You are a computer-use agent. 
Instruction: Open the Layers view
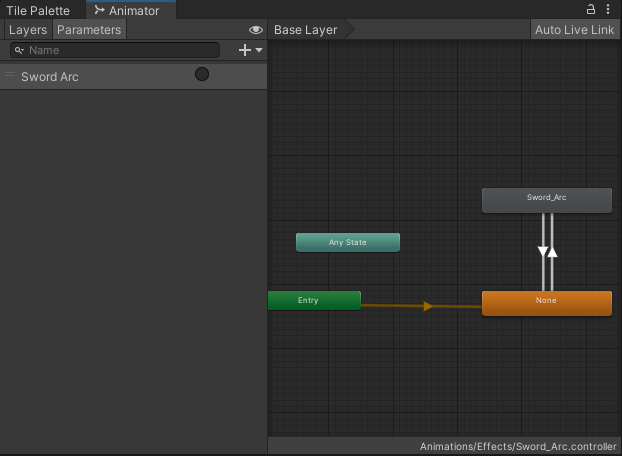coord(28,30)
